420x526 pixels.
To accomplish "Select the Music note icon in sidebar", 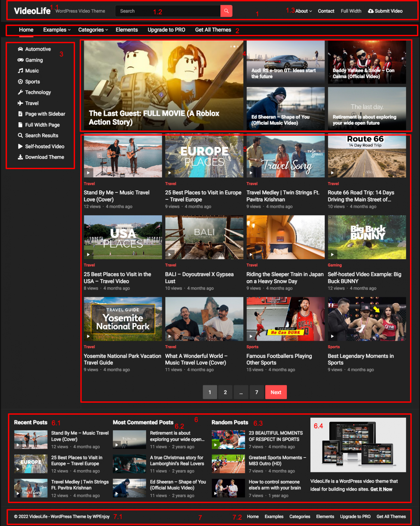I will pos(21,71).
